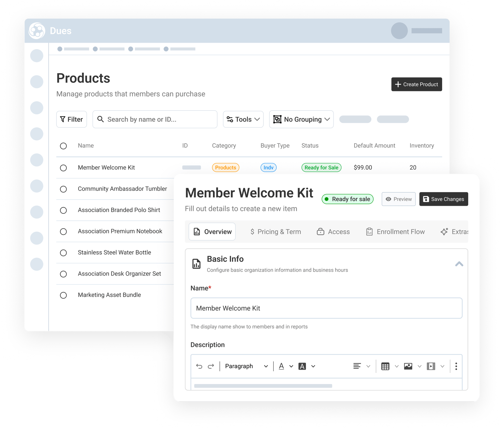Click the Save Changes button

point(444,199)
